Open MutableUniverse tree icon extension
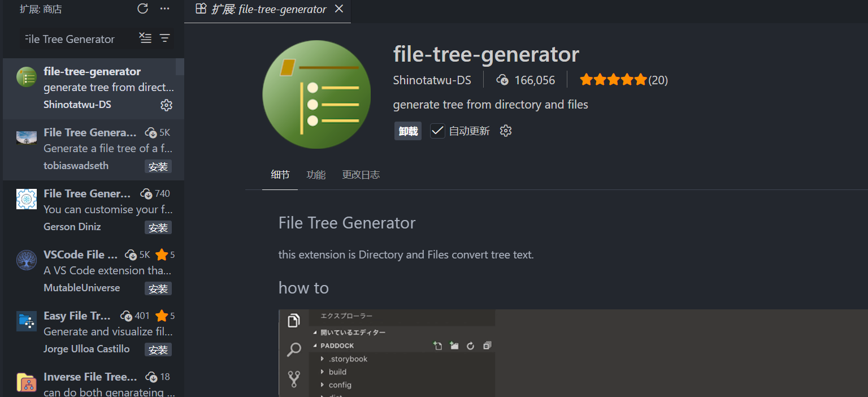The width and height of the screenshot is (868, 397). point(27,260)
